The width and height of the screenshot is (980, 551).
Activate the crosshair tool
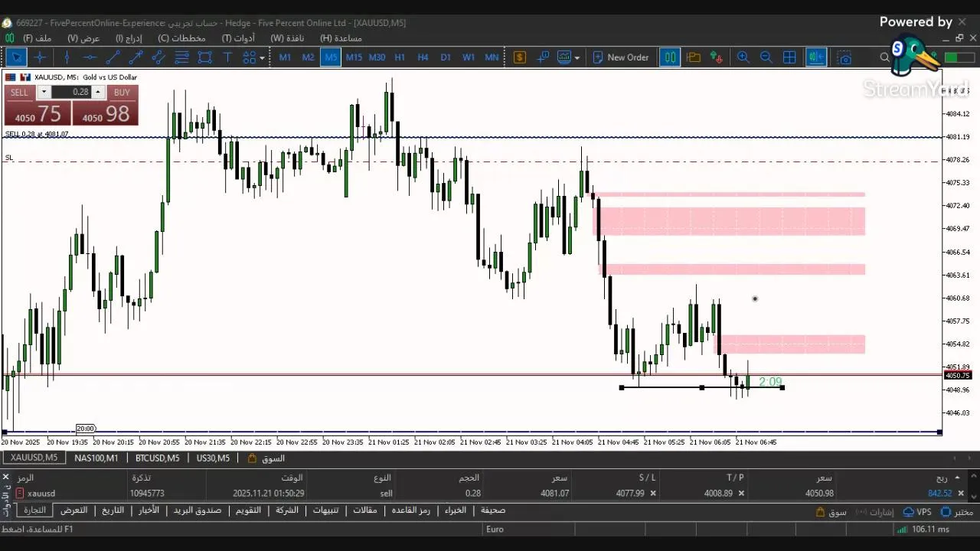[x=40, y=57]
